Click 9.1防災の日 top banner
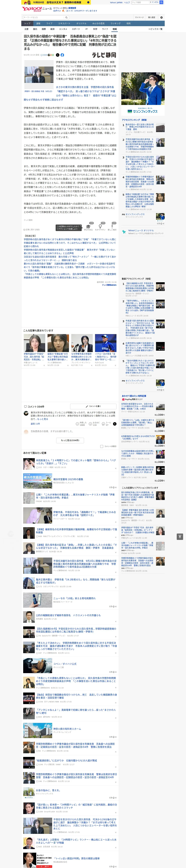This screenshot has width=186, height=868. coord(56,2)
